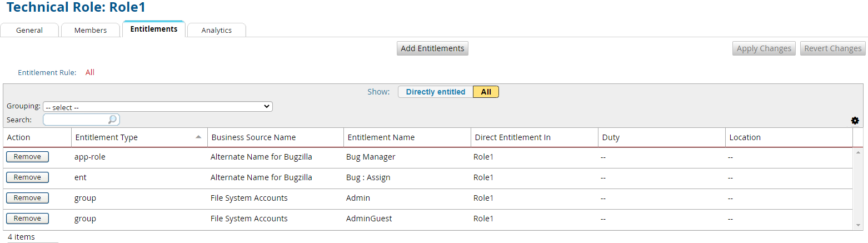Open the Grouping select dropdown
Screen dimensions: 868x243
coord(158,107)
